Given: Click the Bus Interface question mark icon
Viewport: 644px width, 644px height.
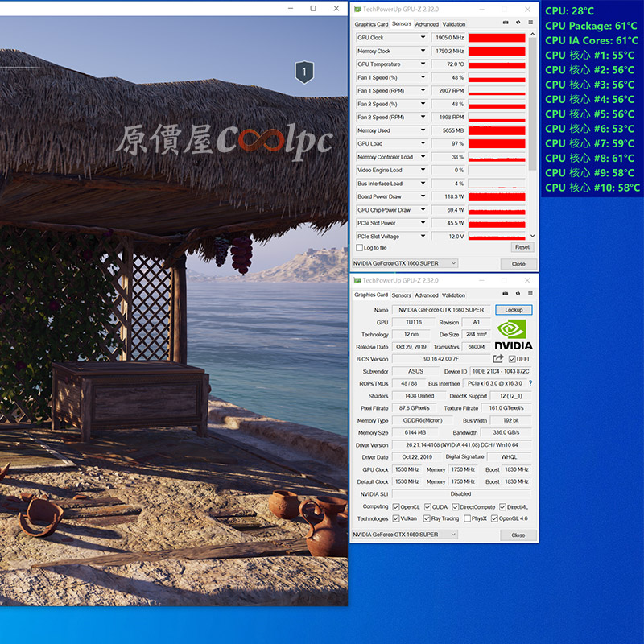Looking at the screenshot, I should tap(530, 384).
